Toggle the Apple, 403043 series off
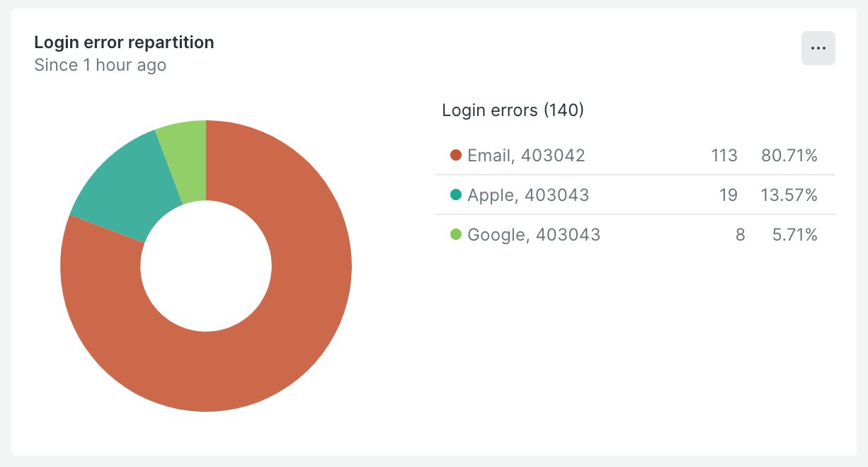 pos(527,195)
